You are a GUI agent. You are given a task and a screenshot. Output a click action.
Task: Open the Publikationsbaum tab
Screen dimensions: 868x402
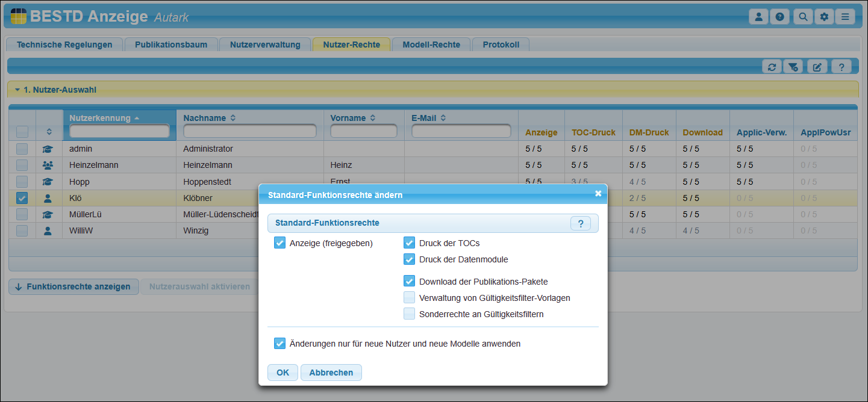pyautogui.click(x=171, y=45)
